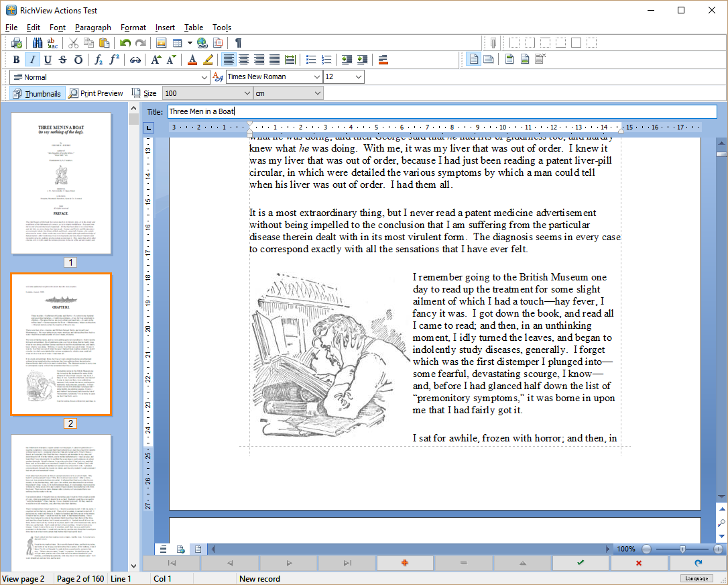
Task: Click the Insert file icon beside the hyperlink globe
Action: point(218,43)
